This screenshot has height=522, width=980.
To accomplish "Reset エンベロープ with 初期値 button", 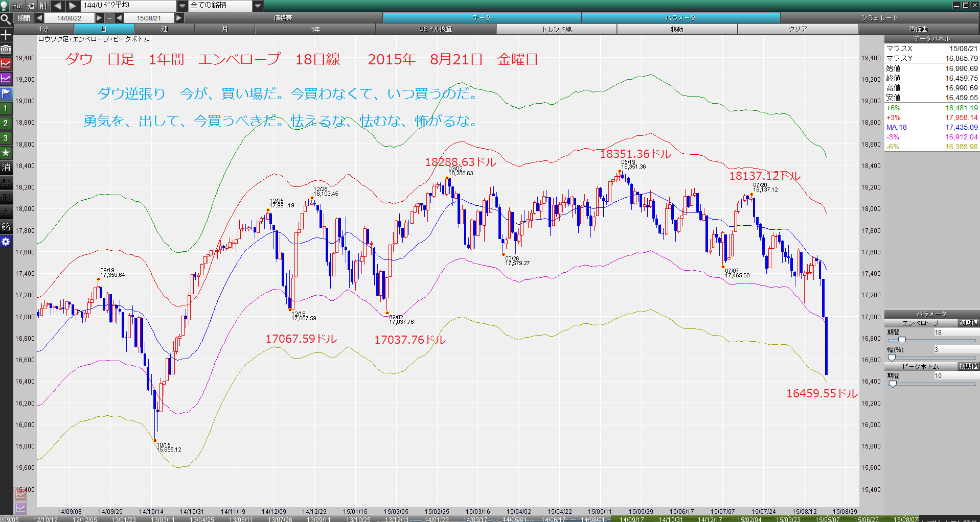I will click(x=968, y=323).
